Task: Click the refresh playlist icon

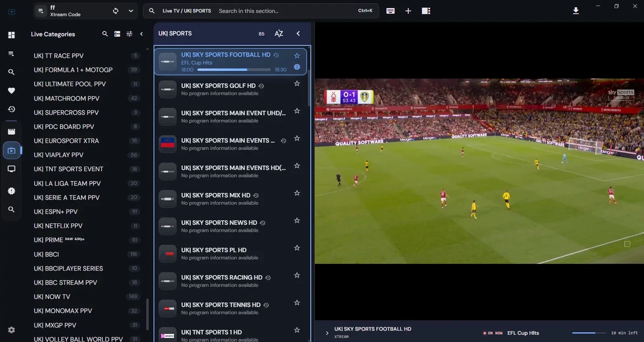Action: [116, 11]
